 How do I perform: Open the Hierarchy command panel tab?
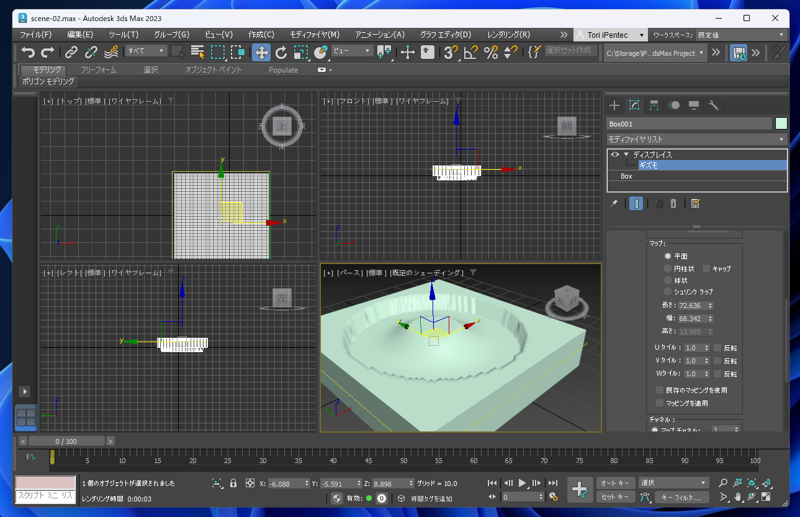coord(654,105)
